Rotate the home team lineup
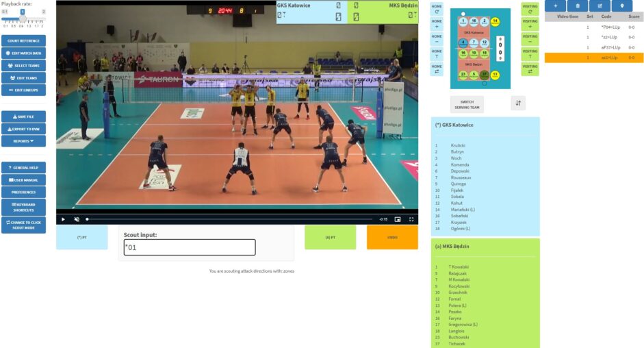Screen dimensions: 644x348 [436, 9]
